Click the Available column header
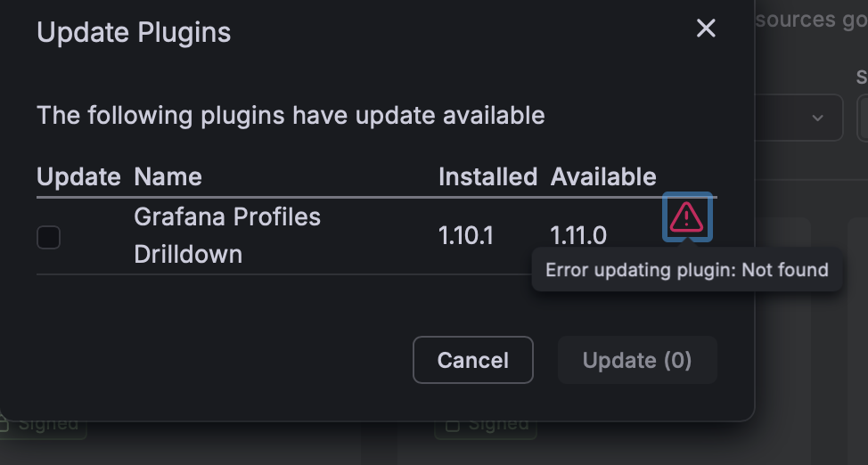 pyautogui.click(x=603, y=176)
